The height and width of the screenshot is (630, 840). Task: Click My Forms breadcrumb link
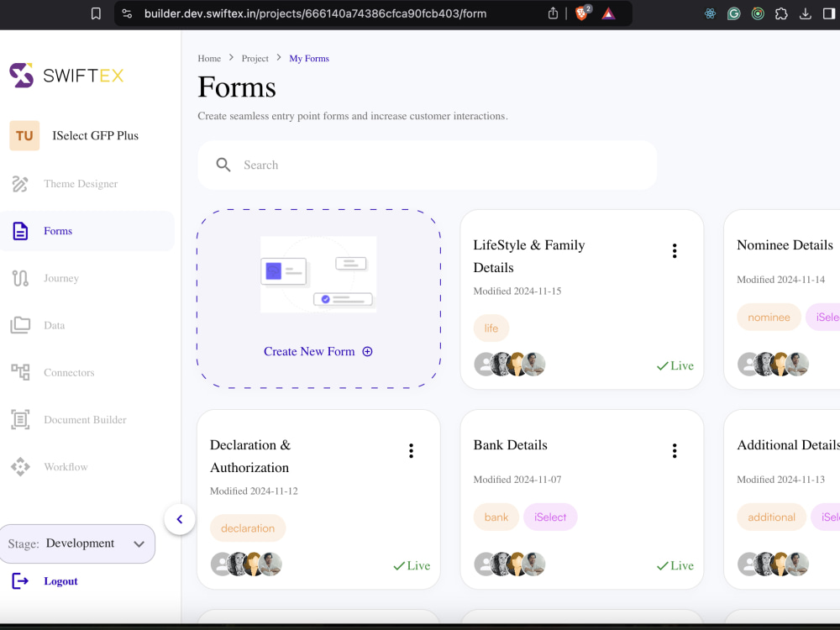[x=309, y=59]
